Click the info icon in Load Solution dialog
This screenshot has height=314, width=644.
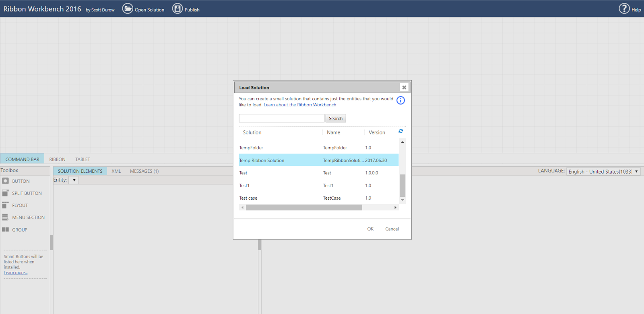(400, 100)
